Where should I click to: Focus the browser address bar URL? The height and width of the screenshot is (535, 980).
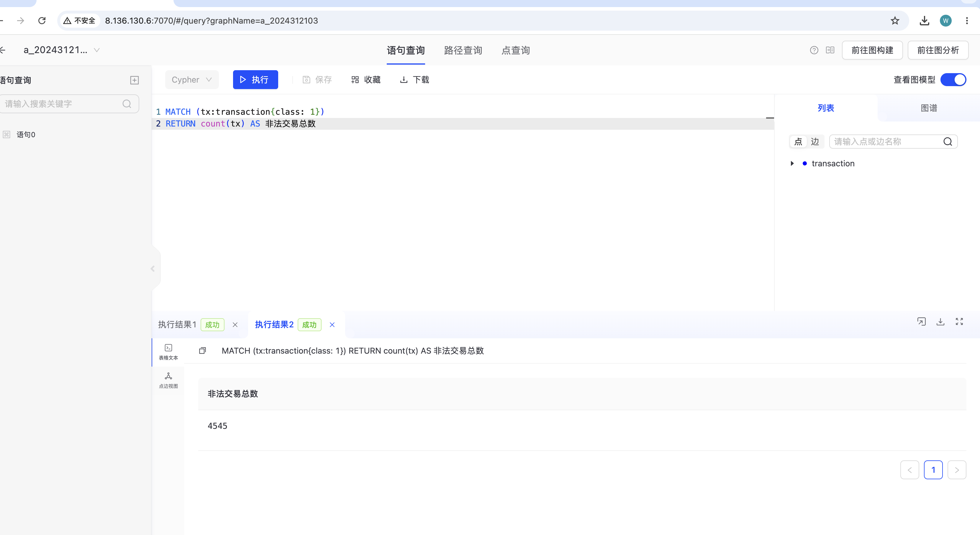click(x=212, y=21)
